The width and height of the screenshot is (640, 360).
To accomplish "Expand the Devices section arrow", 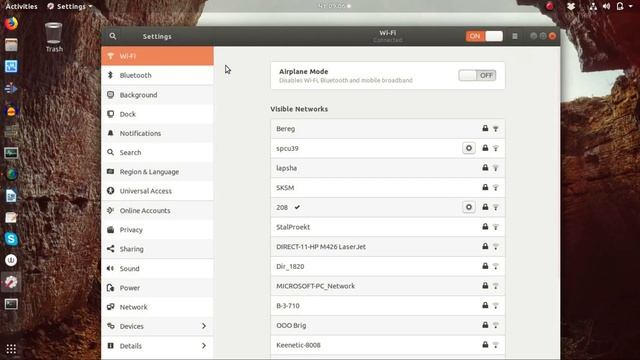I will click(x=204, y=326).
